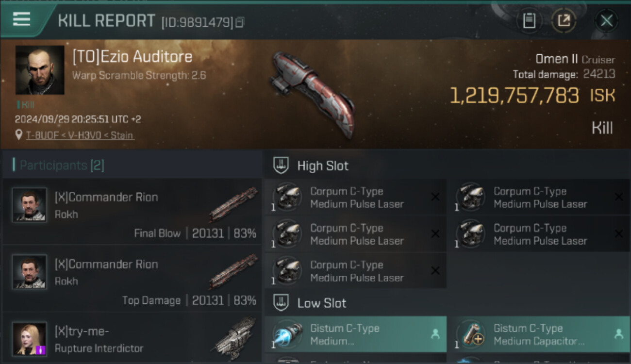Open the hamburger menu beside Kill Report

point(21,19)
